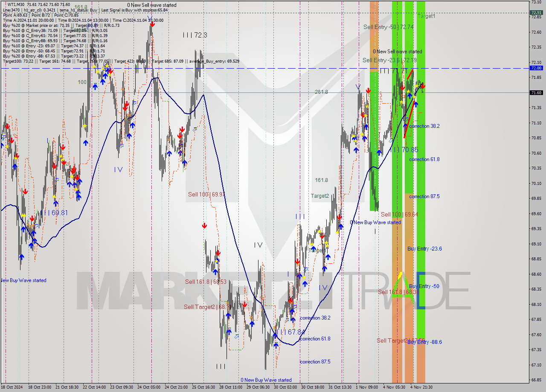Click the 72.00 highlighted price marker on the axis
Image resolution: width=546 pixels, height=392 pixels.
point(536,68)
